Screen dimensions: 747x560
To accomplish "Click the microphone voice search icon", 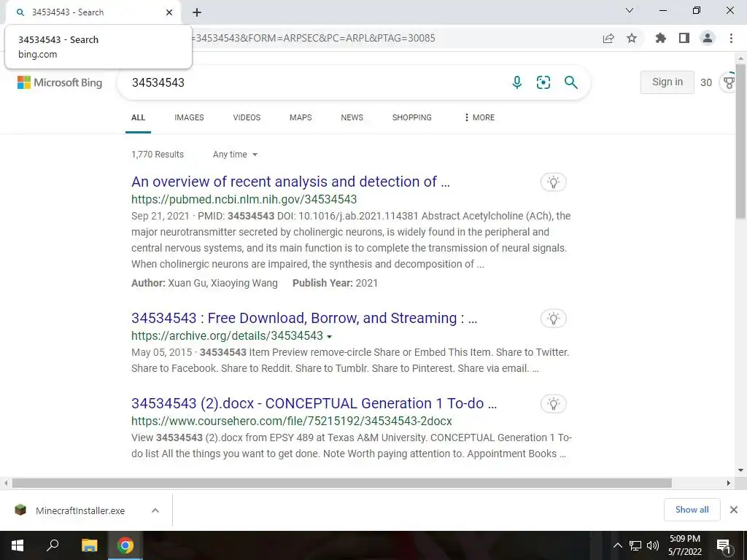I will point(517,82).
